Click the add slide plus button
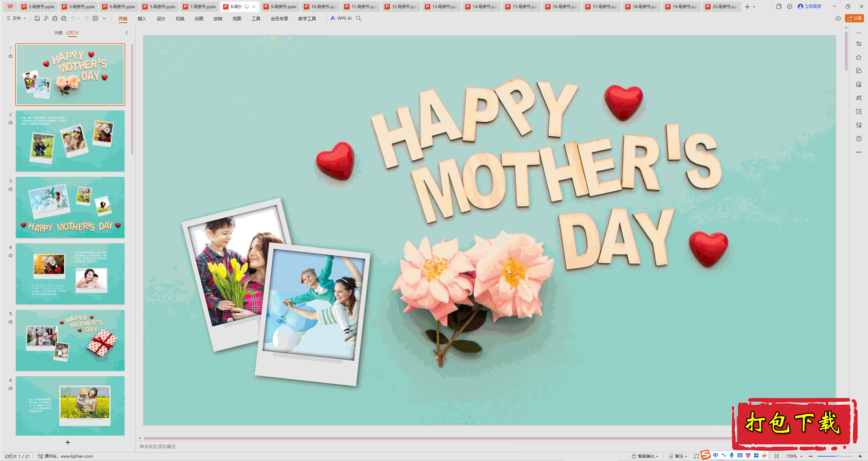Screen dimensions: 868x461 coord(68,442)
